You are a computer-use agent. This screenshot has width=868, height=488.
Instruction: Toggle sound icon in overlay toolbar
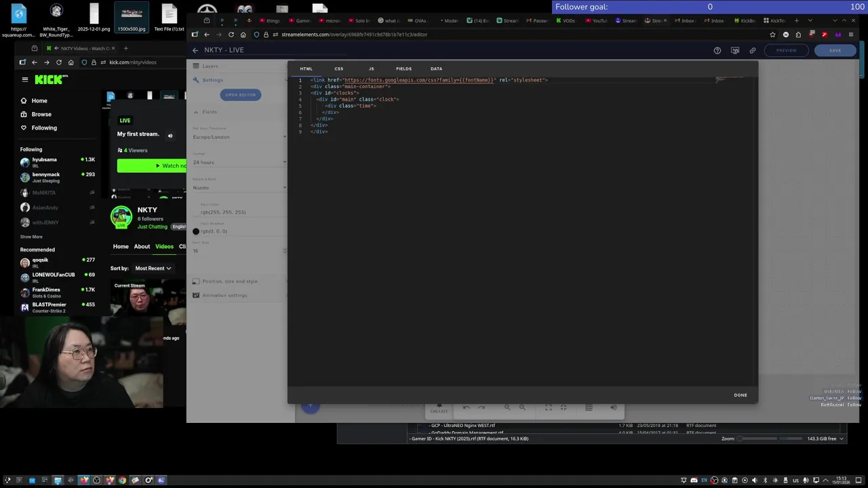tap(614, 407)
